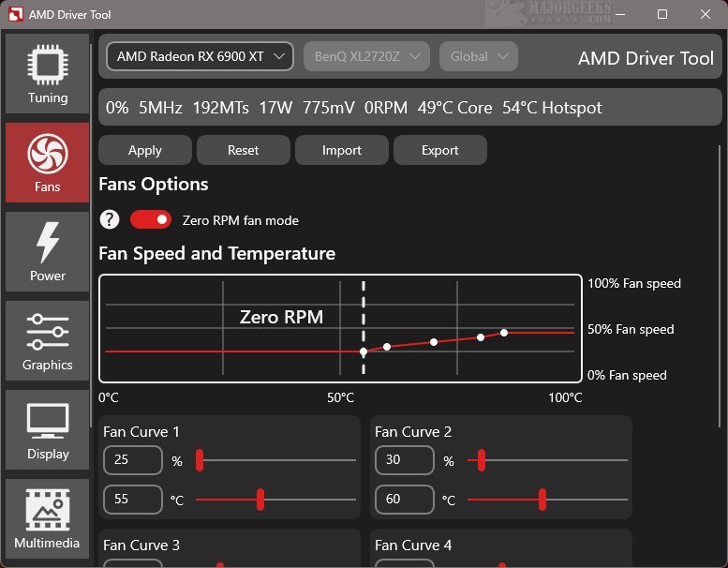Open the Power lightning bolt section
The image size is (728, 568).
click(x=47, y=252)
